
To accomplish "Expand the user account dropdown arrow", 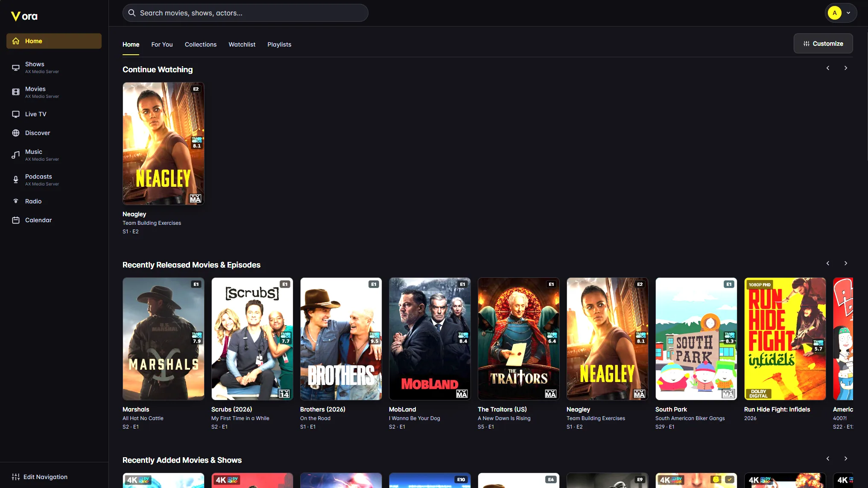I will [x=848, y=13].
